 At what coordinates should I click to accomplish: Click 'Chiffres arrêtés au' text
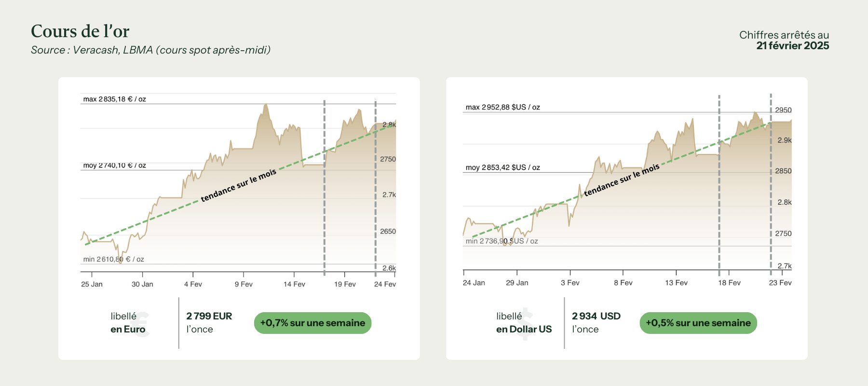pos(784,35)
